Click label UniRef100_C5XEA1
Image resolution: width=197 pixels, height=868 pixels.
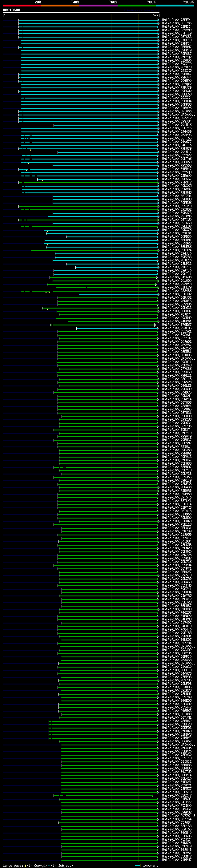click(176, 233)
